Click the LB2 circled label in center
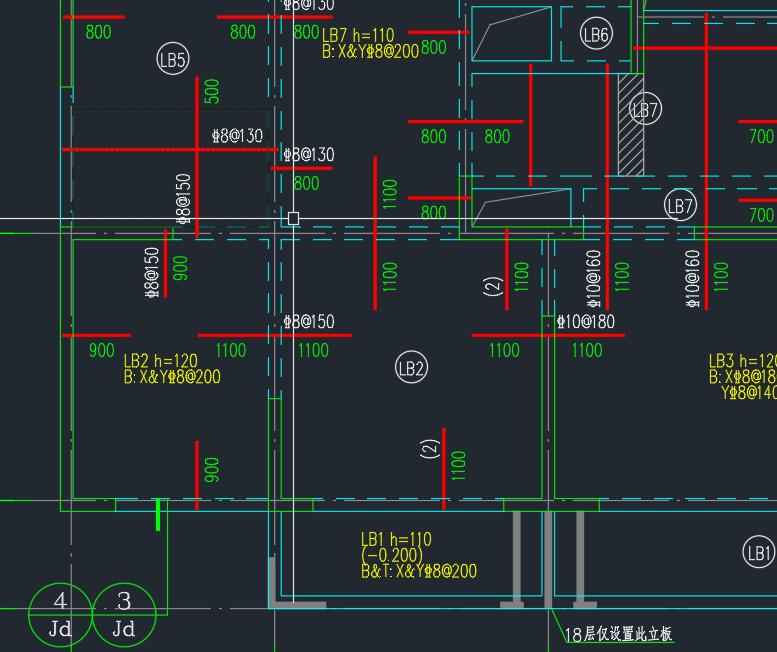This screenshot has width=777, height=652. 411,367
